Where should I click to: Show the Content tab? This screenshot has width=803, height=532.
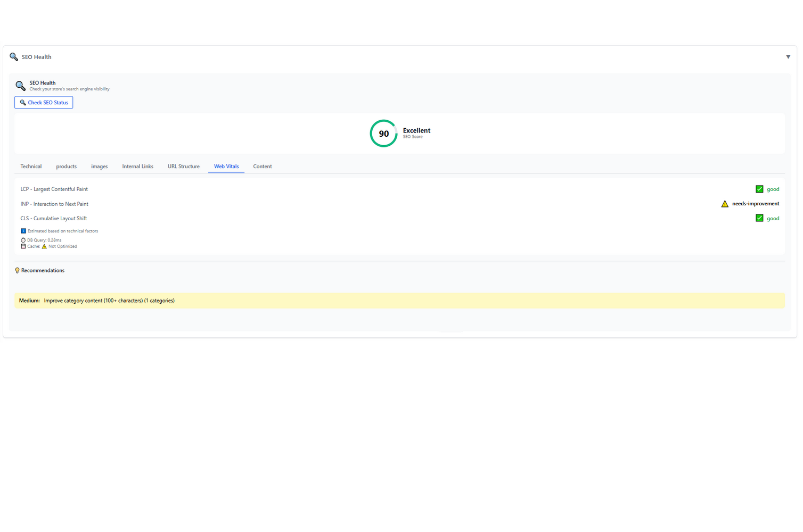pos(262,167)
